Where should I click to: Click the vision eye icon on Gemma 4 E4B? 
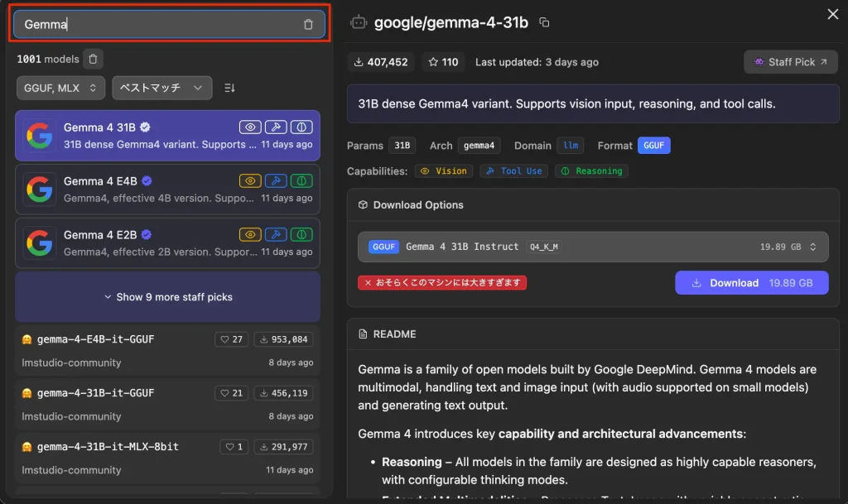(250, 180)
